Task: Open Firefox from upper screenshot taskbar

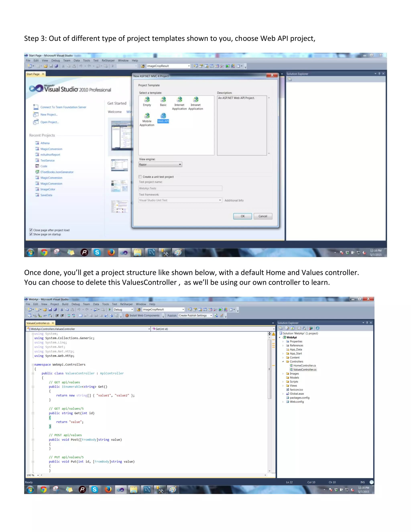Action: click(111, 253)
